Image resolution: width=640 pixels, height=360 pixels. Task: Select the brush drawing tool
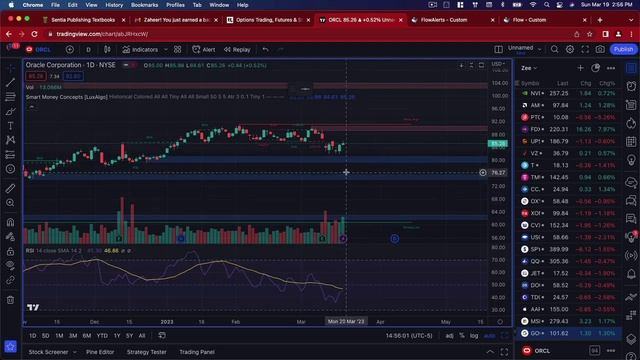(10, 111)
